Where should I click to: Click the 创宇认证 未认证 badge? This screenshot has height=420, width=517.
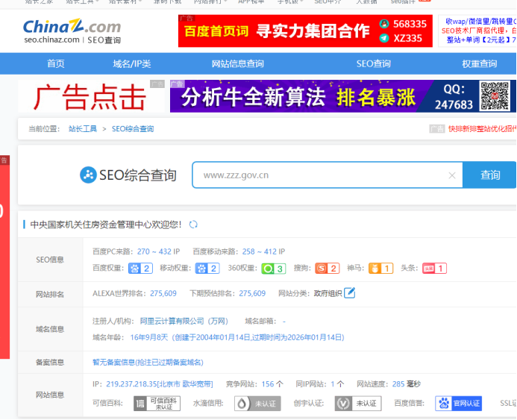coord(358,403)
